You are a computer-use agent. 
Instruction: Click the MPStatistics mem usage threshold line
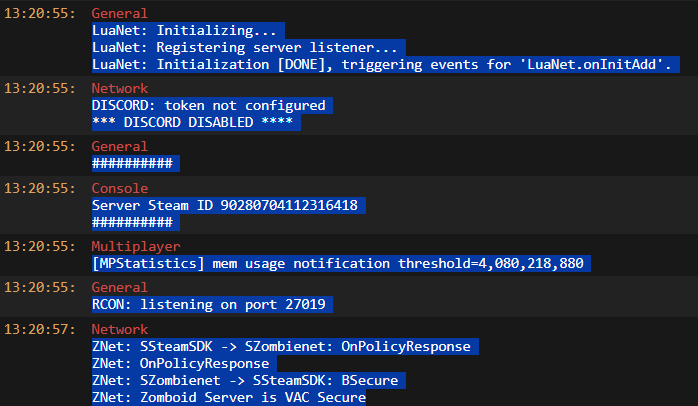341,263
